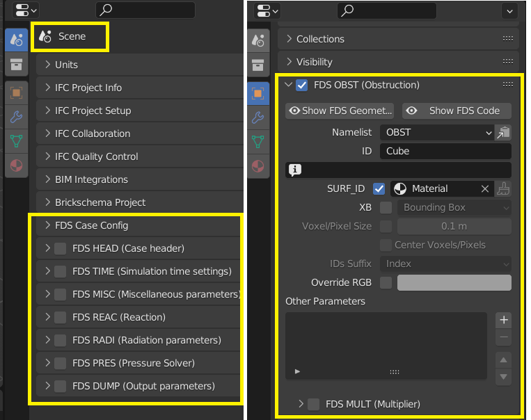The width and height of the screenshot is (531, 420).
Task: Enable FDS MISC parameters checkbox
Action: click(x=61, y=294)
